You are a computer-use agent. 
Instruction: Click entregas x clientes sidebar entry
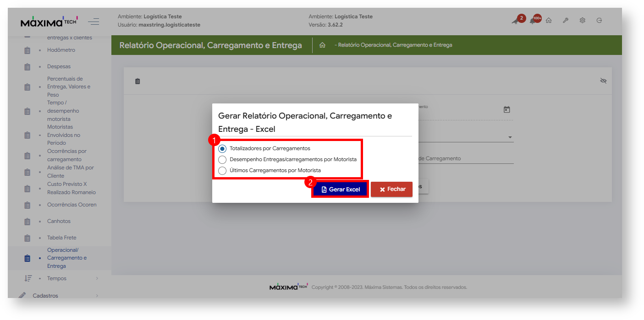point(70,38)
